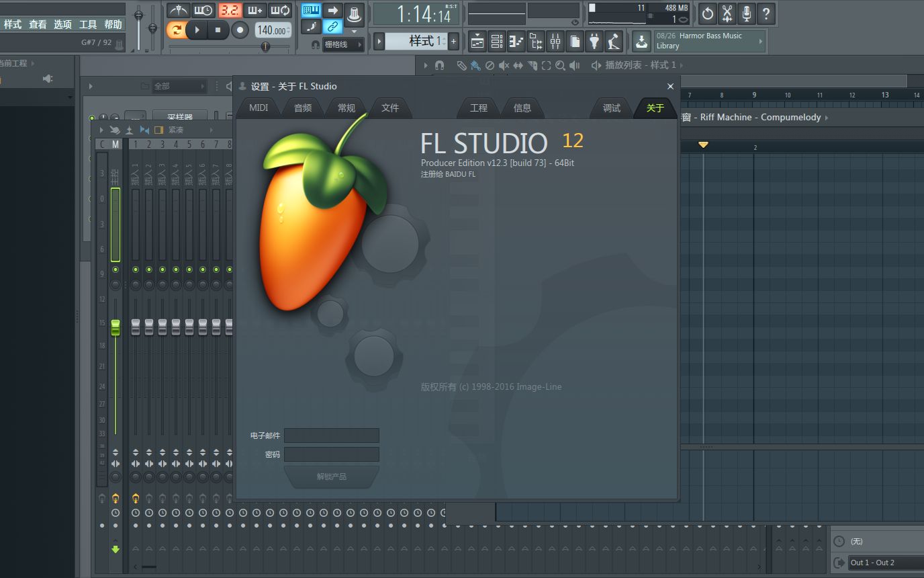
Task: Switch to the 信息 settings tab
Action: pyautogui.click(x=522, y=108)
